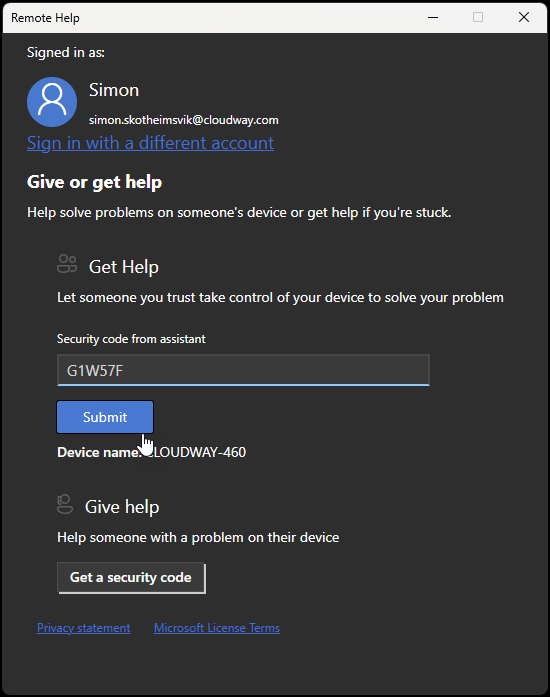Click 'Get a security code' button
The width and height of the screenshot is (550, 697).
tap(131, 577)
